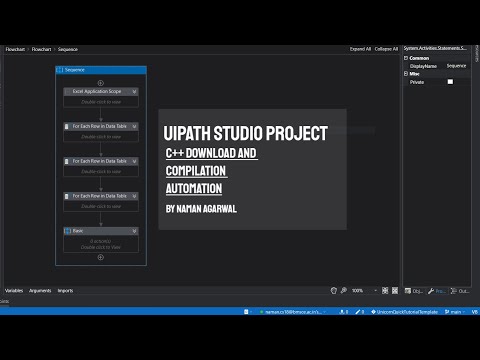Open the Variables tab

pyautogui.click(x=14, y=291)
